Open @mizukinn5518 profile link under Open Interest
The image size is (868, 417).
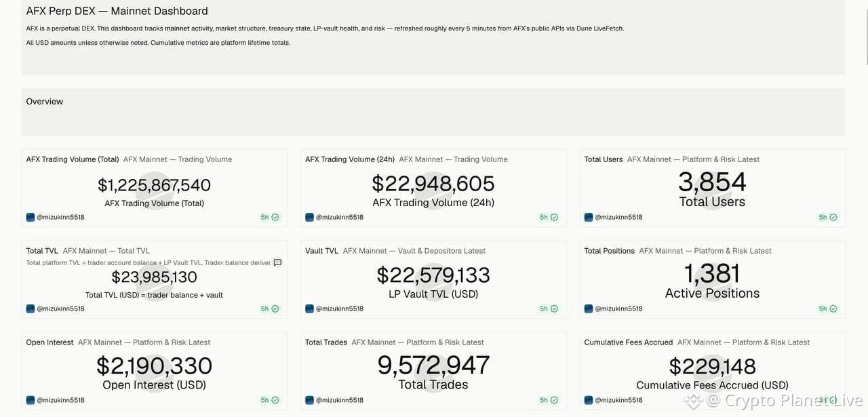pos(60,401)
